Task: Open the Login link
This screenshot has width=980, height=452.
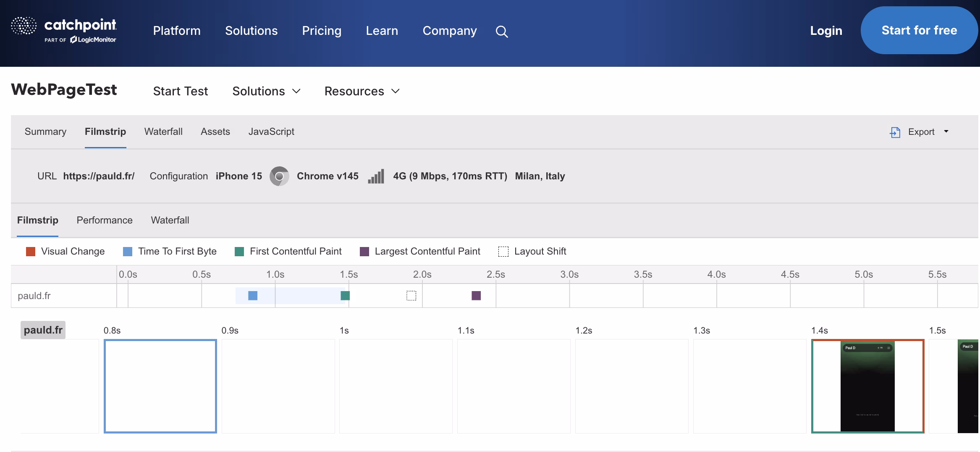Action: tap(826, 31)
